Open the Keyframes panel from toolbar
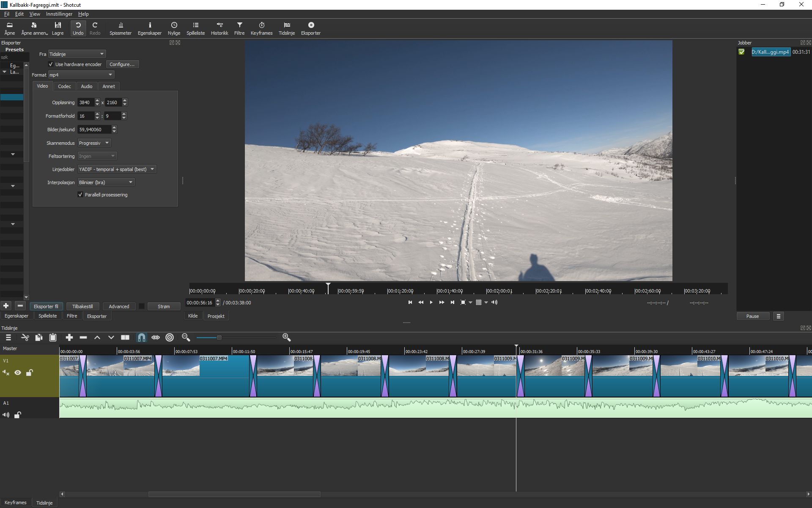The width and height of the screenshot is (812, 508). pyautogui.click(x=261, y=28)
